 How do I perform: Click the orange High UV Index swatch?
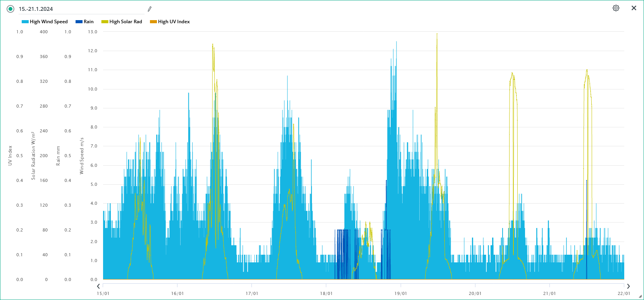coord(153,22)
